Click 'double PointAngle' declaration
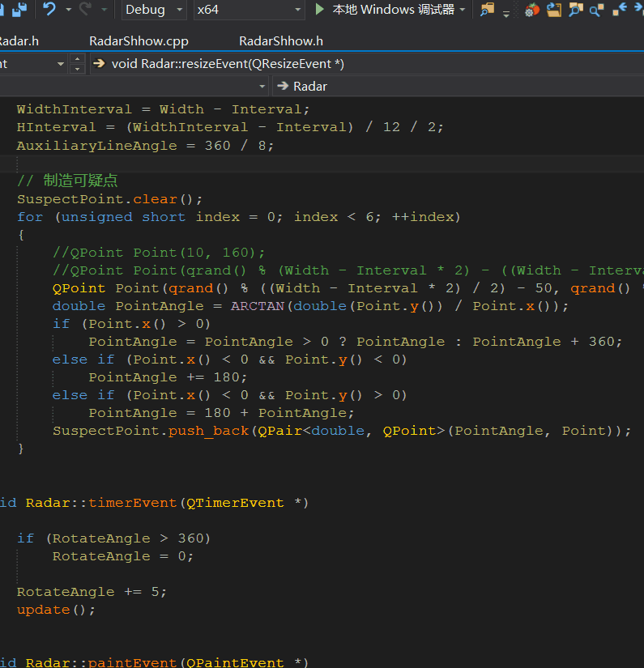Viewport: 644px width, 668px height. point(128,306)
